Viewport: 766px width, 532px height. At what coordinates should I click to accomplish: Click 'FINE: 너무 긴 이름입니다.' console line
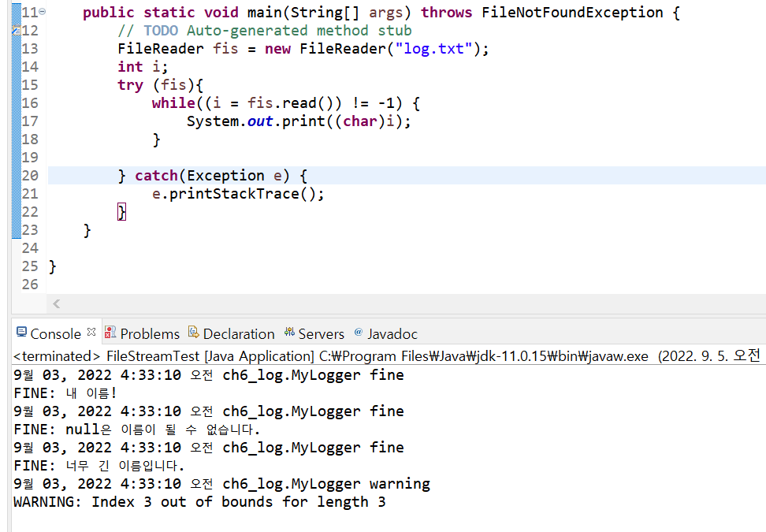[x=99, y=466]
